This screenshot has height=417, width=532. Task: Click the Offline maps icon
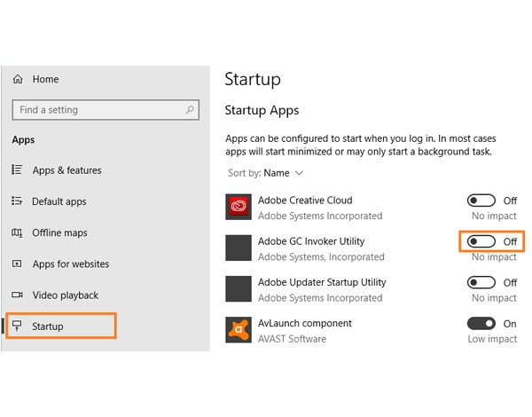click(x=18, y=232)
